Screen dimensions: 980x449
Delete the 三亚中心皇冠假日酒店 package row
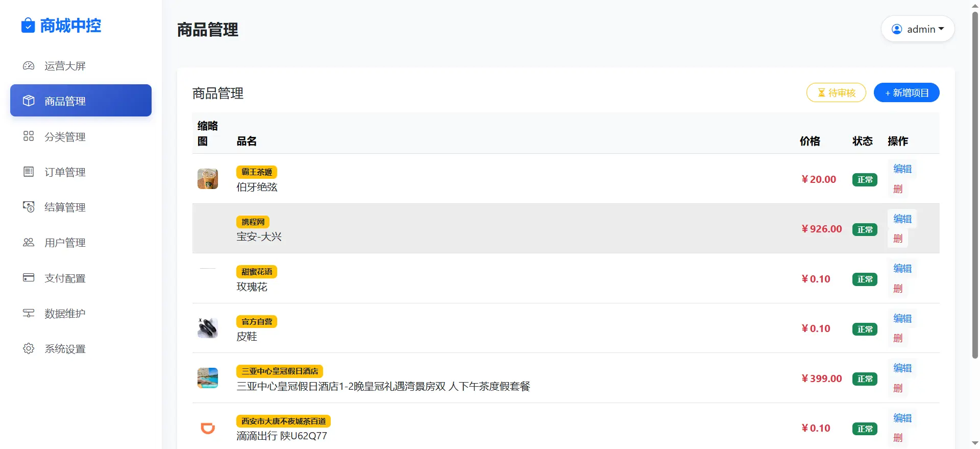(898, 388)
